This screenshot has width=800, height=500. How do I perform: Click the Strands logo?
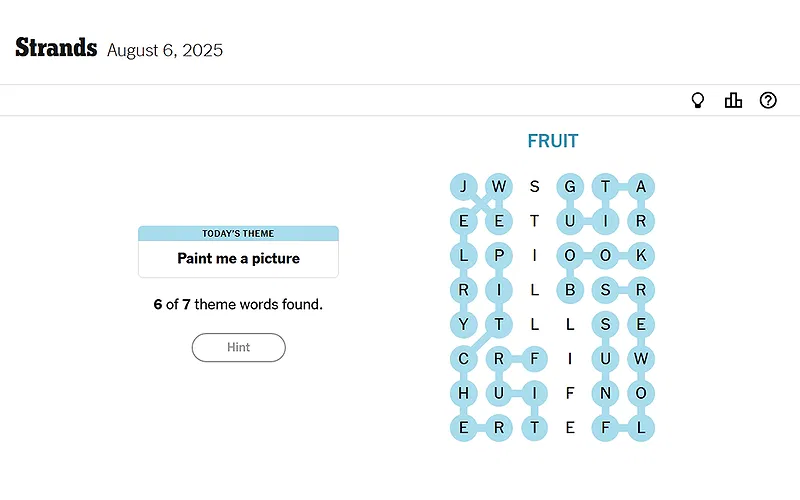coord(56,48)
